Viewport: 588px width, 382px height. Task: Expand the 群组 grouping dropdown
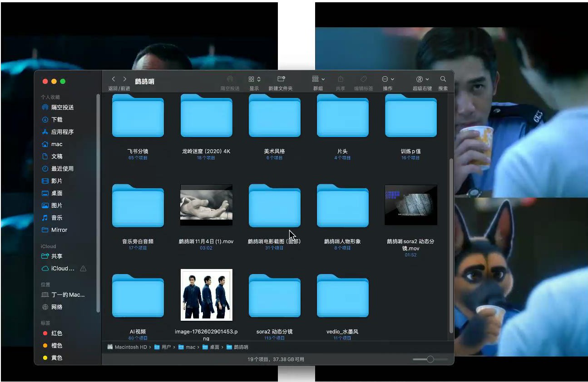click(x=318, y=79)
